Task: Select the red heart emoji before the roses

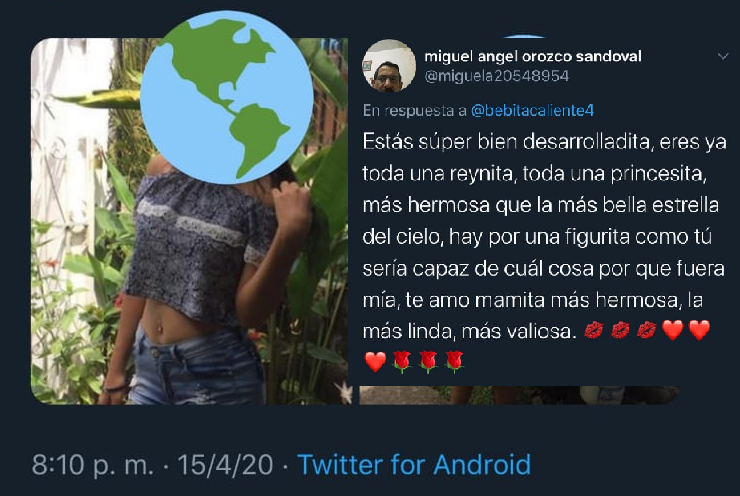Action: [376, 361]
